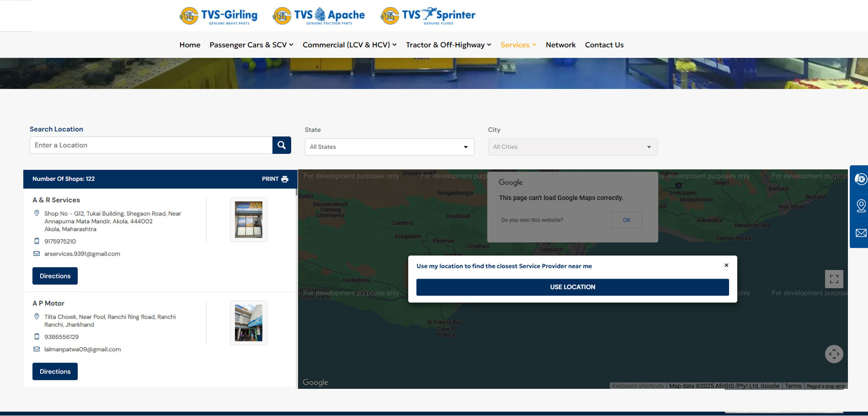Click the A & R Services shop name
This screenshot has height=416, width=868.
pos(56,200)
